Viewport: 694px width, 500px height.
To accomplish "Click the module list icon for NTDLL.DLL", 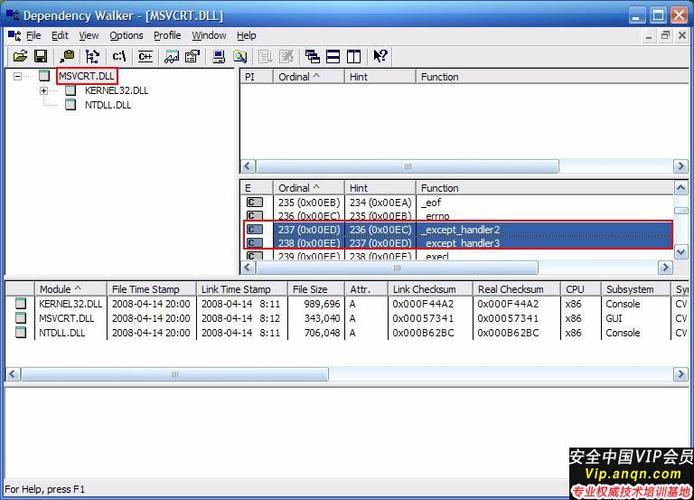I will pyautogui.click(x=20, y=332).
